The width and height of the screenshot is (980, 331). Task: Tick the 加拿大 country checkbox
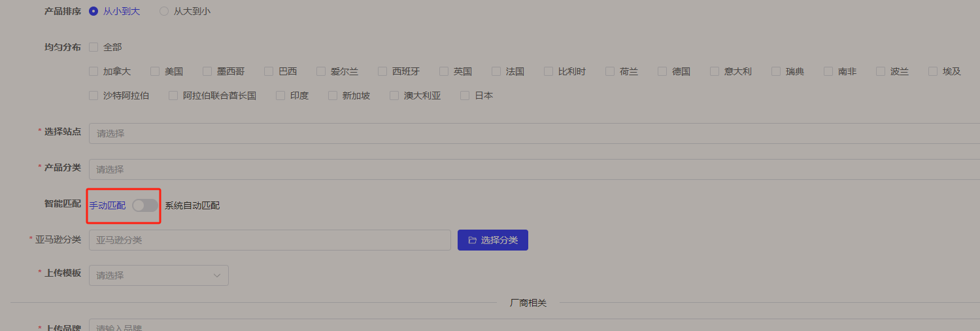[93, 71]
